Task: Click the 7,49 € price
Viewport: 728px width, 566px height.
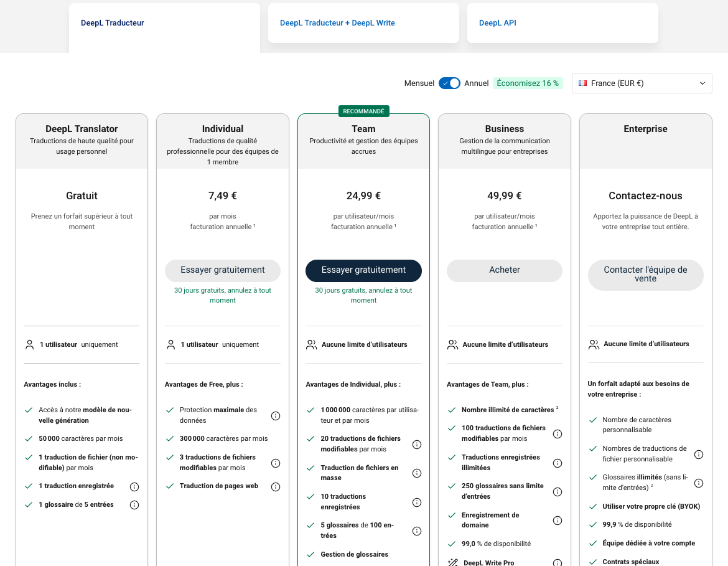Action: pyautogui.click(x=223, y=196)
